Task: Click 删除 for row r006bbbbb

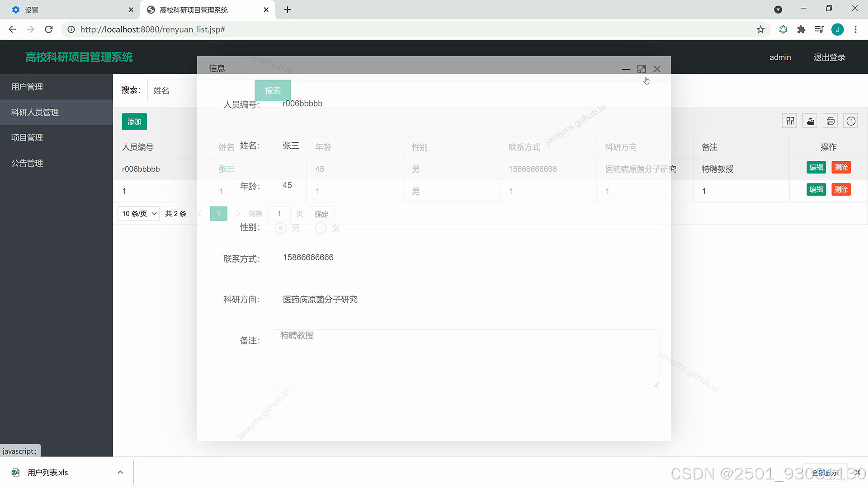Action: pos(841,167)
